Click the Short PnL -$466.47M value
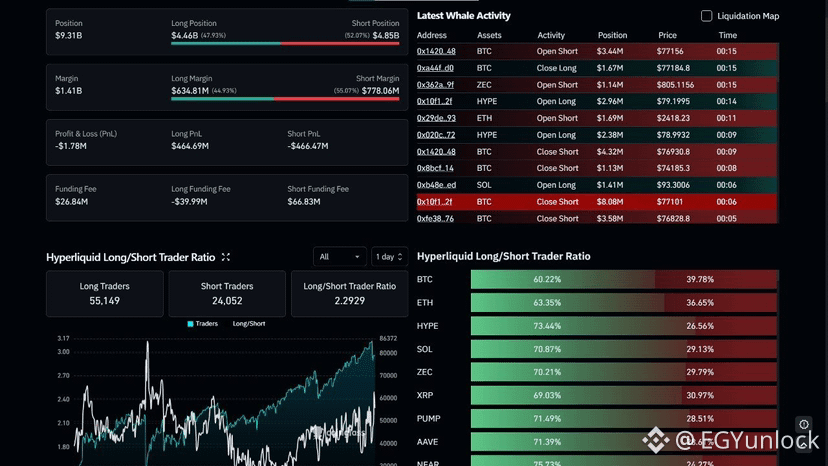The image size is (828, 466). coord(308,146)
